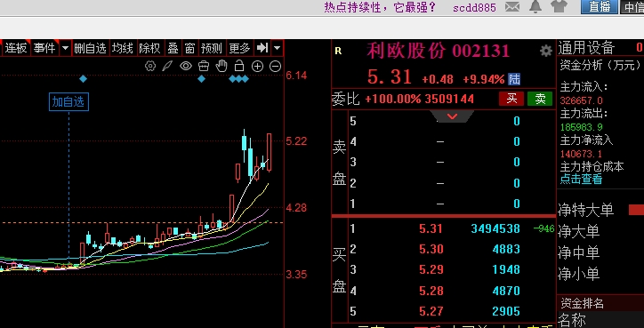Toggle the 陆 badge next to percentage
Viewport: 644px width, 328px height.
[x=514, y=79]
